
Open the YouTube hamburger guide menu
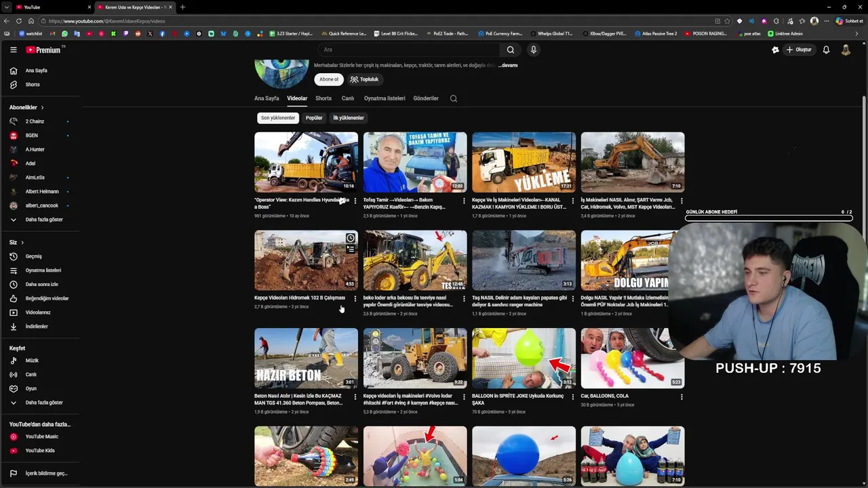pos(13,49)
